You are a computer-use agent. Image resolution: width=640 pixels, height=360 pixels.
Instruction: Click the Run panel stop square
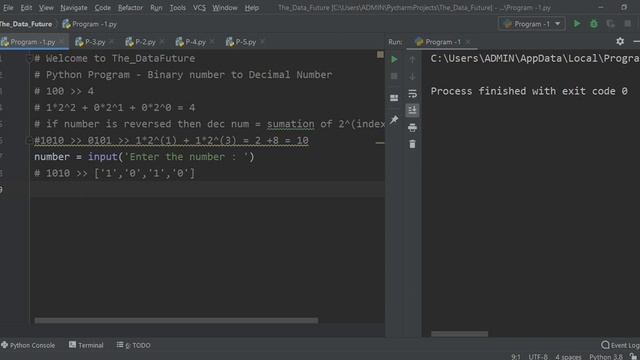(x=394, y=76)
